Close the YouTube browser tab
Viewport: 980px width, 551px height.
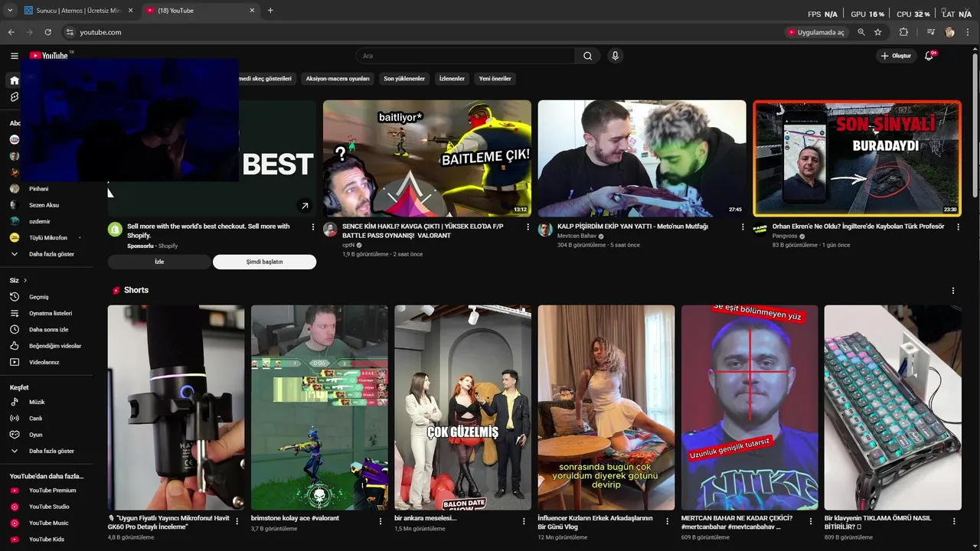pyautogui.click(x=252, y=11)
